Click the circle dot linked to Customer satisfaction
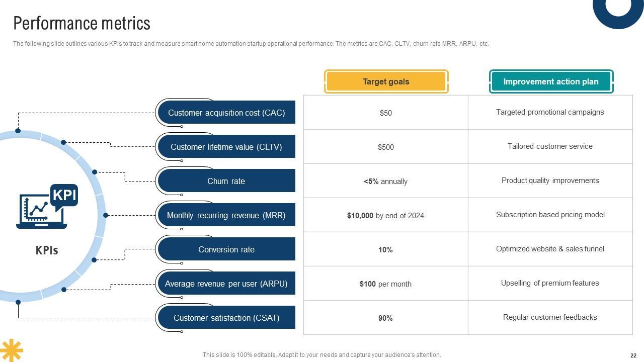This screenshot has height=362, width=644. [x=18, y=302]
